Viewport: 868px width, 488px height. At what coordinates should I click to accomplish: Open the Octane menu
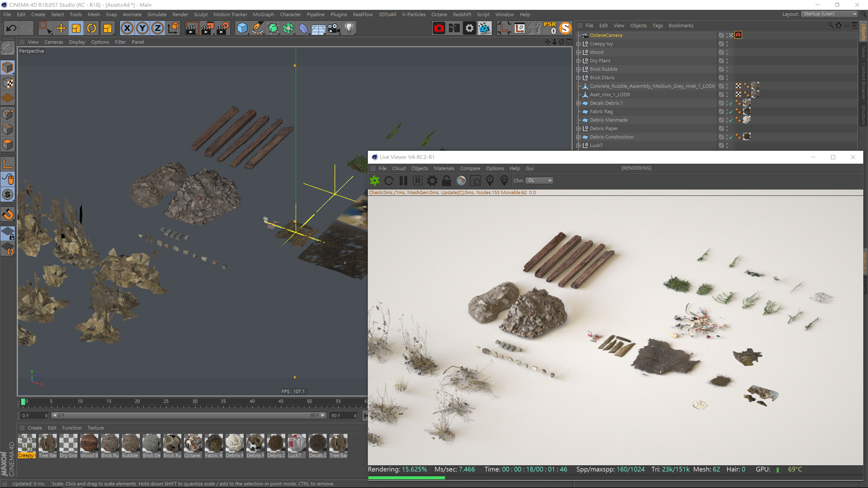[439, 14]
